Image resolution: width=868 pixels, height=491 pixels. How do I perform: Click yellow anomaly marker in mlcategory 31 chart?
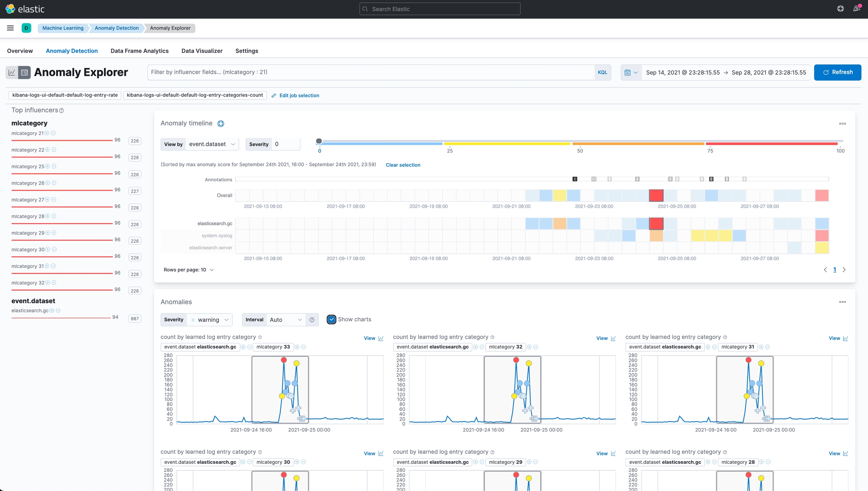[x=761, y=363]
